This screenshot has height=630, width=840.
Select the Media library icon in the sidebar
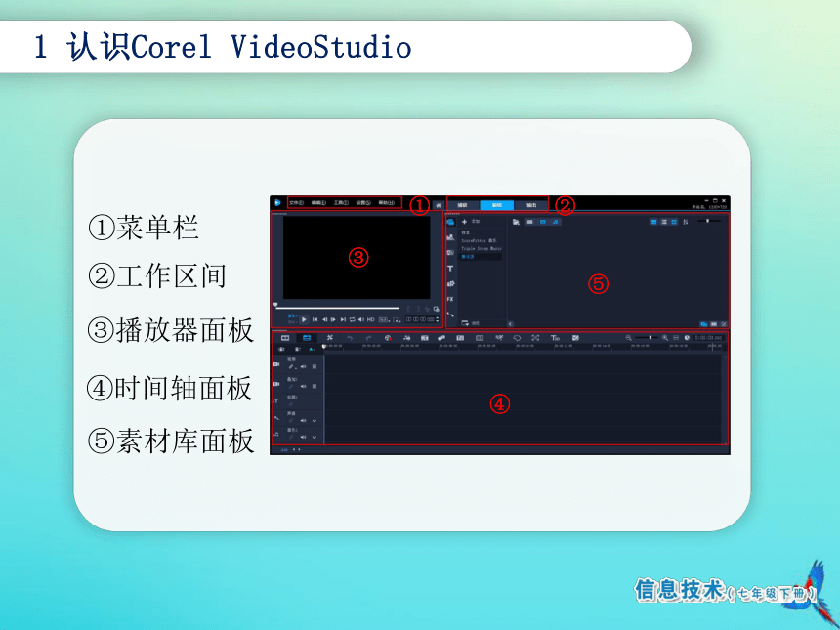pos(450,222)
